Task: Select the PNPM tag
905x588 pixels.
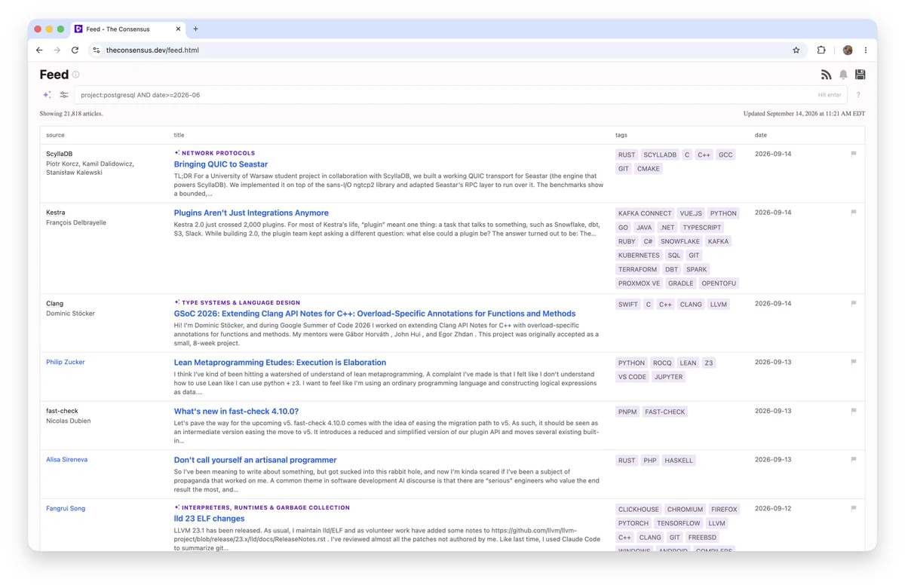Action: 627,412
